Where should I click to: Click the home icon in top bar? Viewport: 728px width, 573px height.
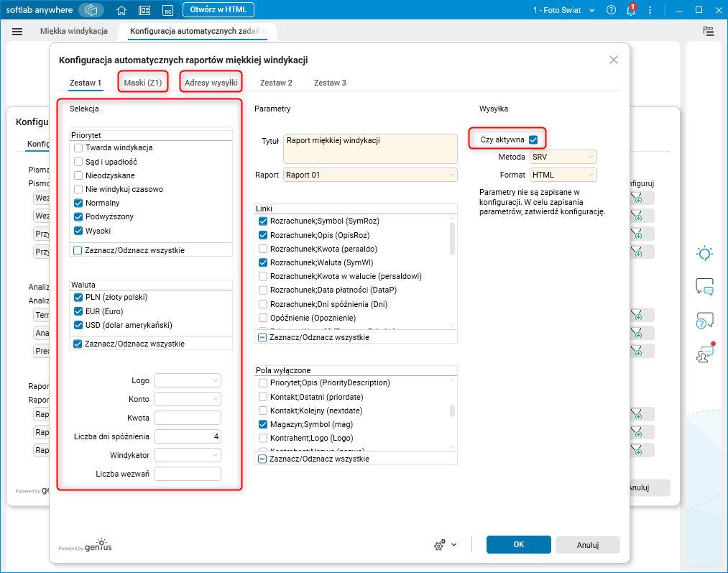pos(121,10)
